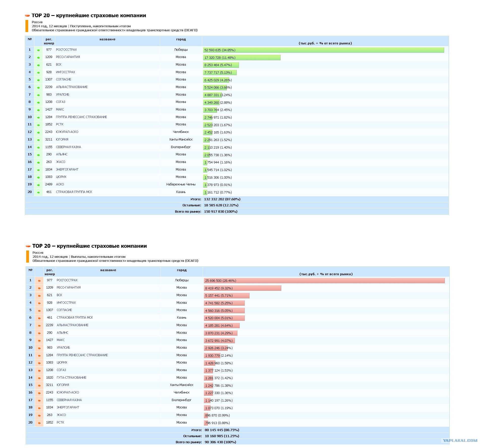
Task: Click registration number 2489 cell
Action: 49,184
